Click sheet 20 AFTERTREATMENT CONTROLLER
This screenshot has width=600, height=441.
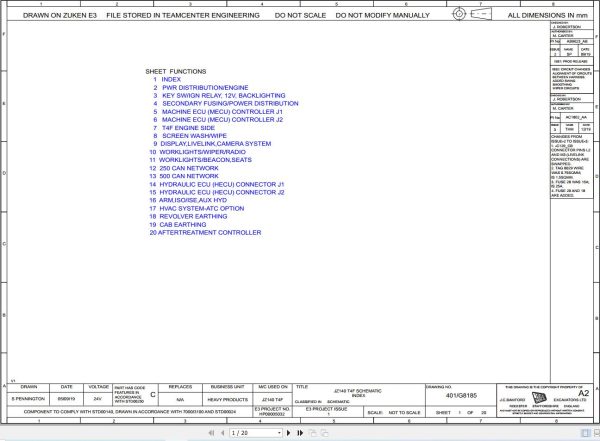pos(205,232)
